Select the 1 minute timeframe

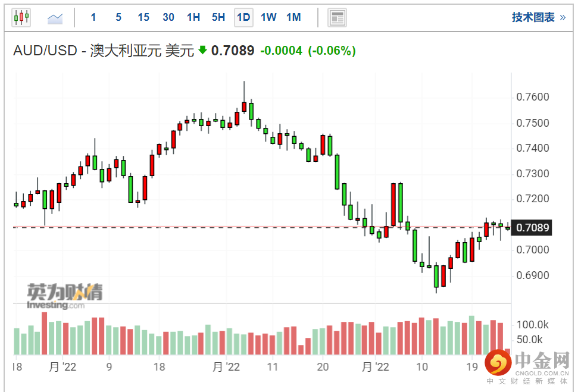click(x=93, y=17)
